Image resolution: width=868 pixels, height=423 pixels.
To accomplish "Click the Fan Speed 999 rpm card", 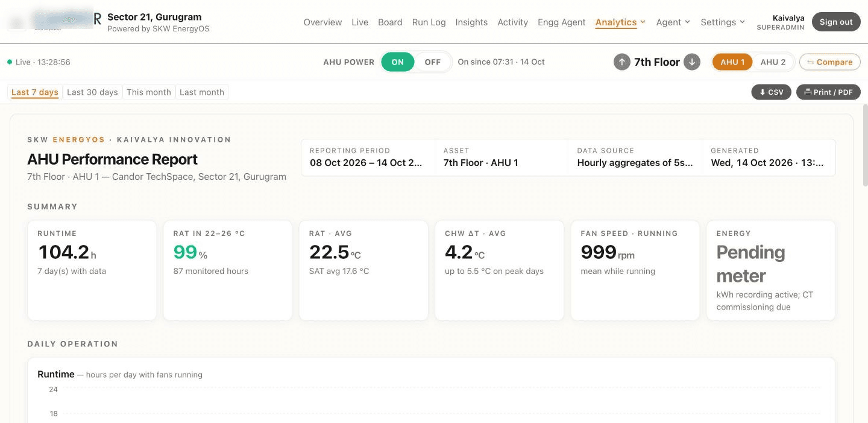I will click(x=635, y=270).
